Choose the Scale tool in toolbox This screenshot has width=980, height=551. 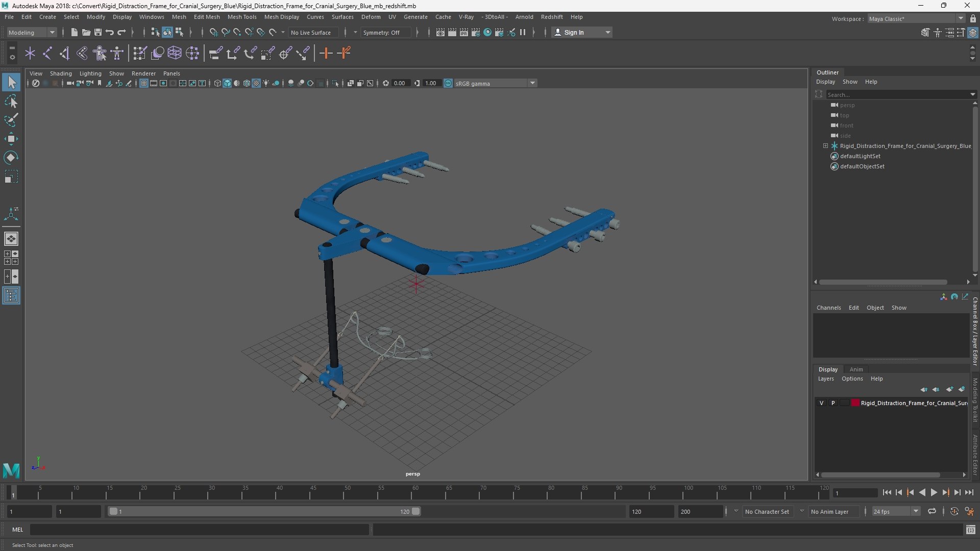click(11, 177)
